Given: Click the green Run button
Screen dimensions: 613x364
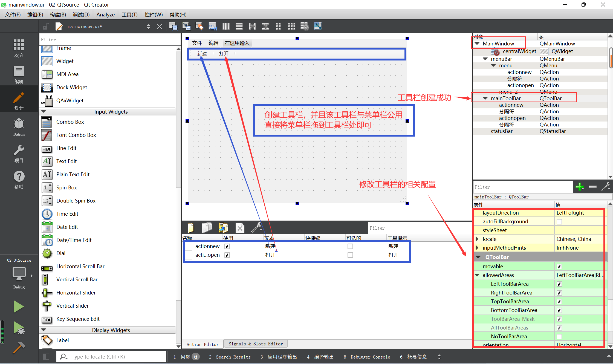Looking at the screenshot, I should coord(19,306).
